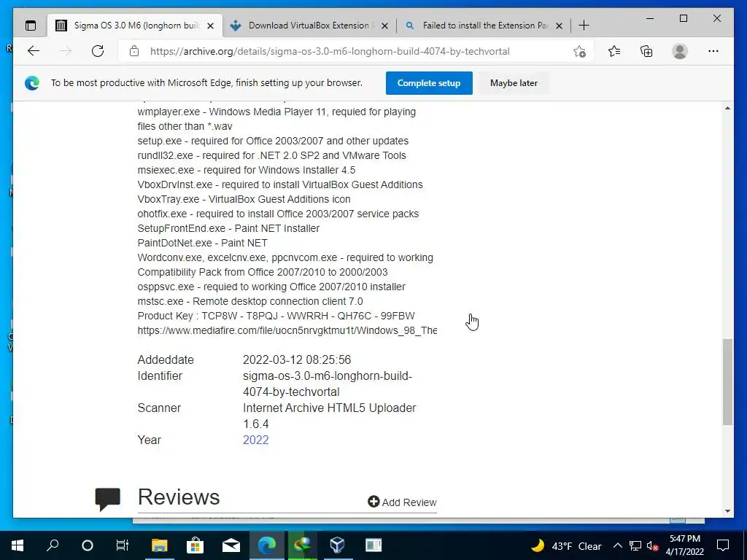Open the clock showing 5:47 PM
This screenshot has width=747, height=560.
684,545
